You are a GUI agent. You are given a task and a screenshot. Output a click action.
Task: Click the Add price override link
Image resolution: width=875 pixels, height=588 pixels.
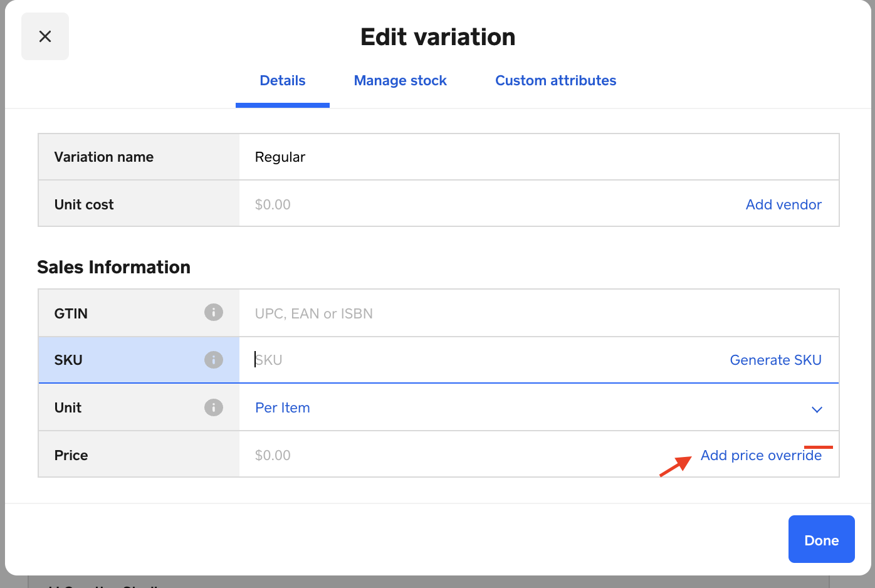point(761,456)
